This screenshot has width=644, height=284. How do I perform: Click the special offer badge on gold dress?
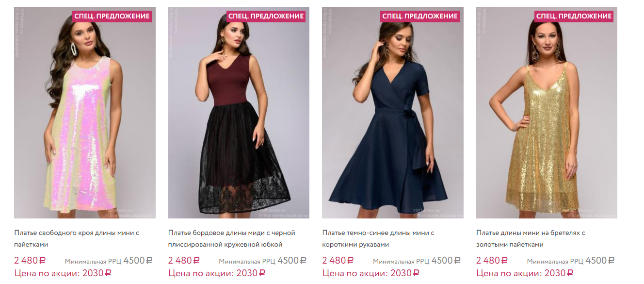(574, 16)
